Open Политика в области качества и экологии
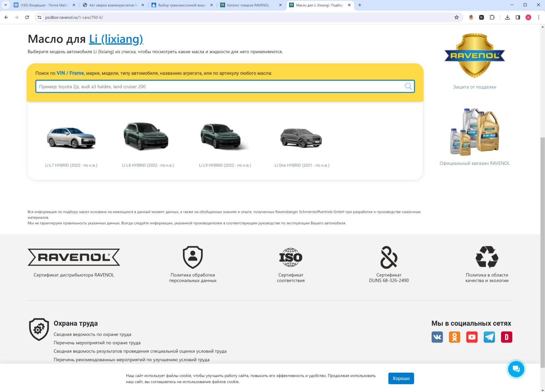Viewport: 545px width, 392px height. [487, 278]
